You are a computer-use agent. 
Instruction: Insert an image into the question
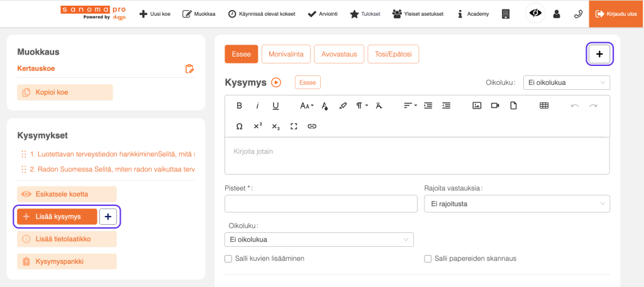pos(477,106)
